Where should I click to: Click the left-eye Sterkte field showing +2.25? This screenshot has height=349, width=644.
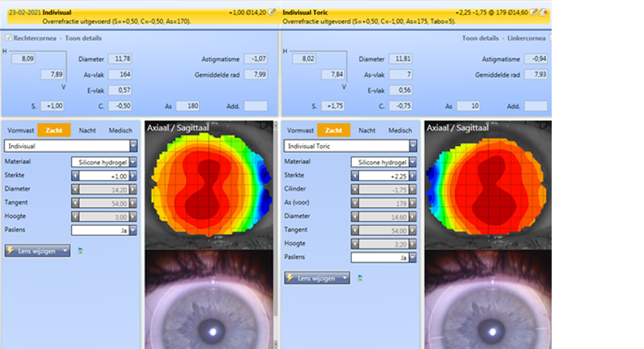click(384, 176)
